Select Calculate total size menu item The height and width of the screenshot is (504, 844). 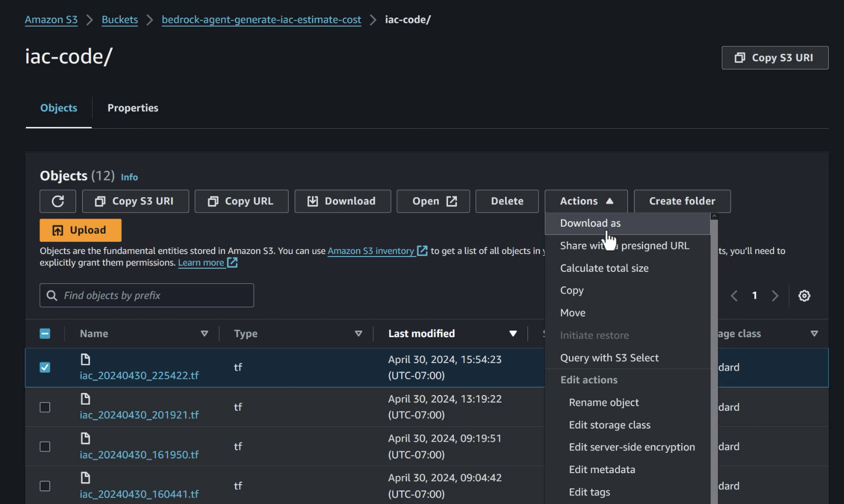pyautogui.click(x=627, y=268)
